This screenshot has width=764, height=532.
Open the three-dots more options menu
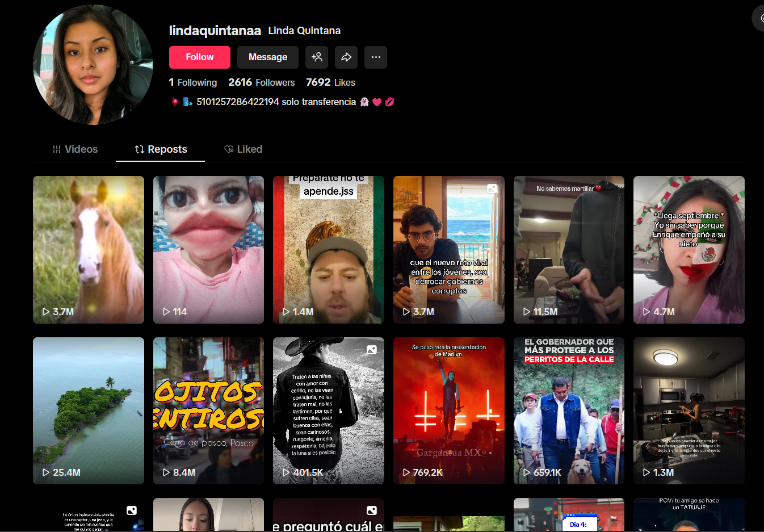click(x=376, y=57)
